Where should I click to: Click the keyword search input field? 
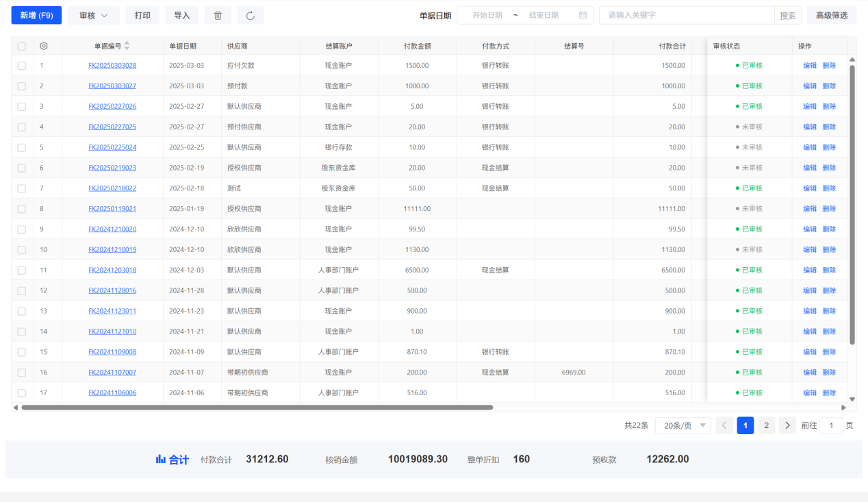686,15
